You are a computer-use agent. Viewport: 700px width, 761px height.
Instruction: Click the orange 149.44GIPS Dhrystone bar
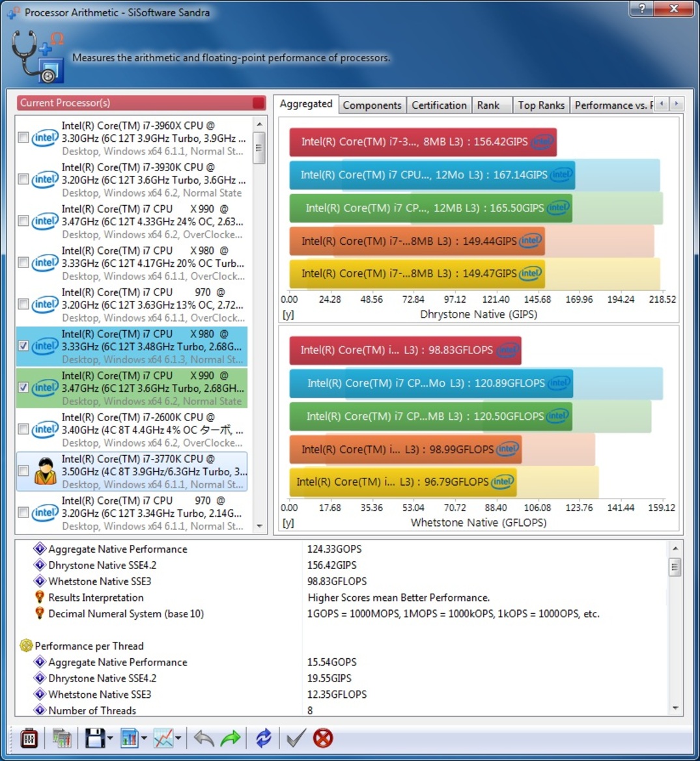417,241
